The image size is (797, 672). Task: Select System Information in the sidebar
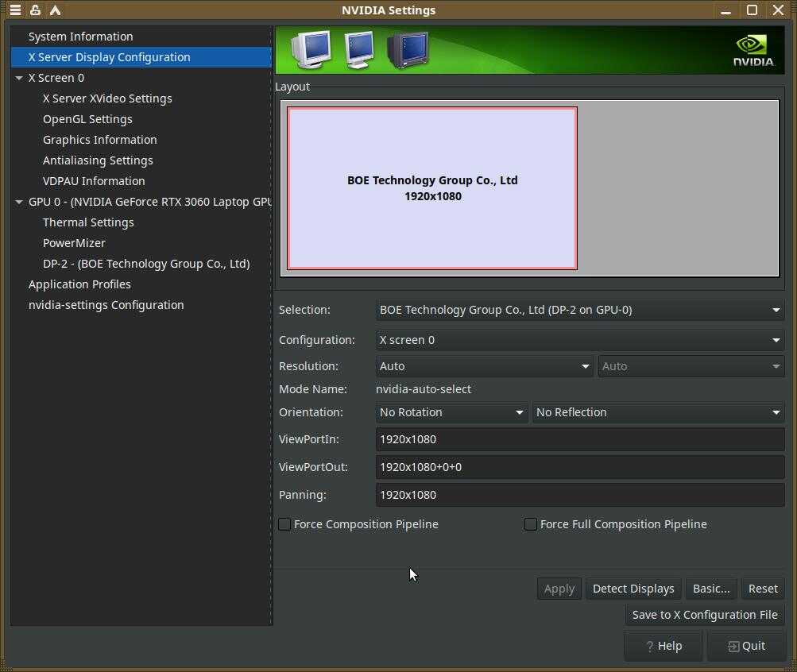click(141, 37)
